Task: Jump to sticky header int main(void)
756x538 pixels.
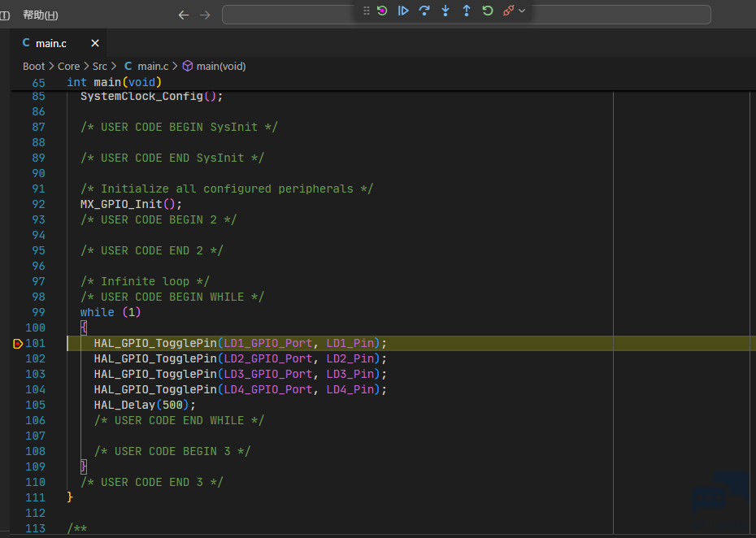Action: [x=115, y=82]
